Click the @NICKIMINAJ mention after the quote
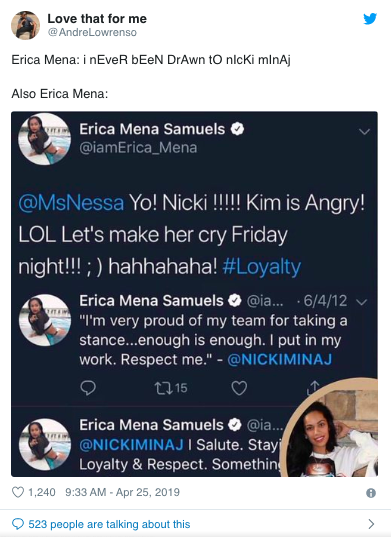The height and width of the screenshot is (537, 391). coord(279,360)
